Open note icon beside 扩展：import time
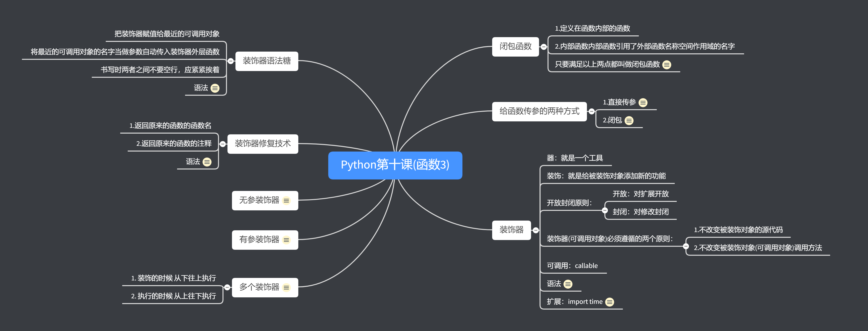Image resolution: width=868 pixels, height=331 pixels. click(x=610, y=302)
